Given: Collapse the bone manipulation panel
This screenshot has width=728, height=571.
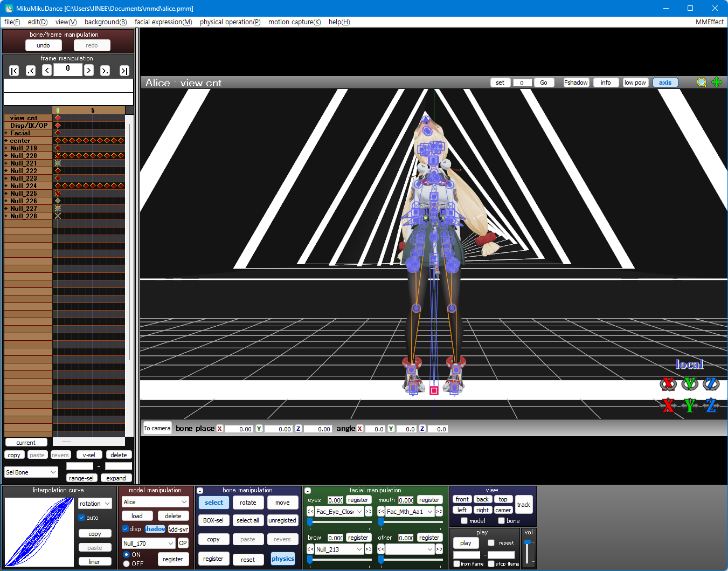Looking at the screenshot, I should point(200,491).
